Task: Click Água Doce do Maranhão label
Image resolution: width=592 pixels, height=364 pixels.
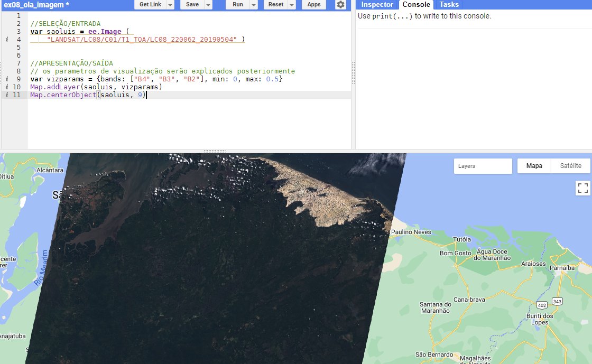Action: (492, 255)
